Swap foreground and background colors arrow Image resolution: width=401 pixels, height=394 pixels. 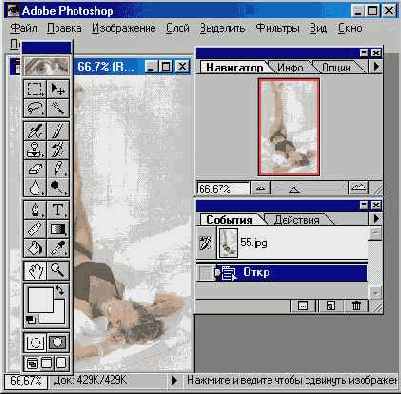tap(60, 291)
